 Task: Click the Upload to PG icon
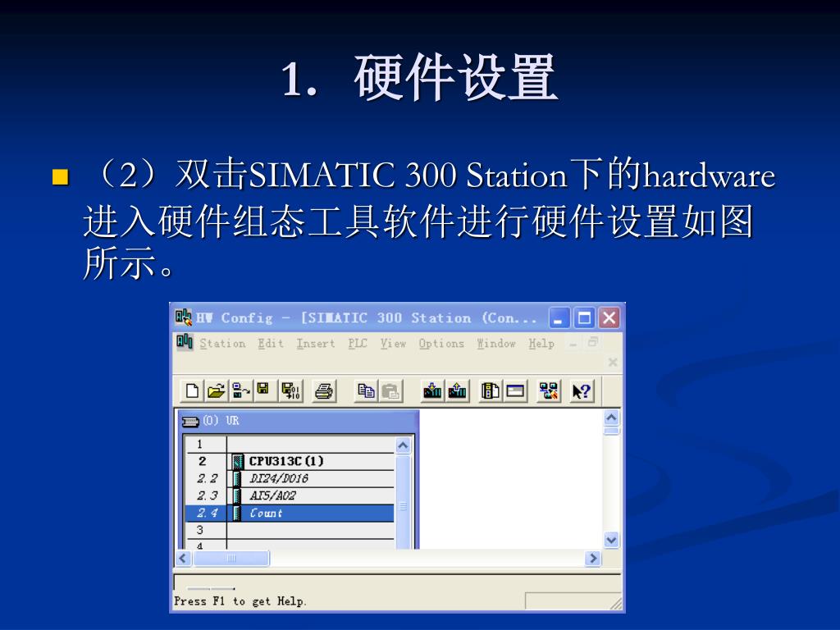click(x=456, y=390)
